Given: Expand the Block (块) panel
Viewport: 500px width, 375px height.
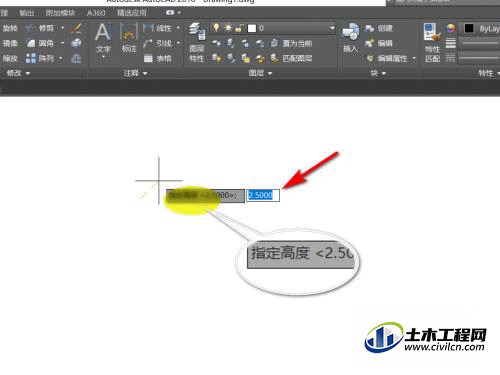Looking at the screenshot, I should pyautogui.click(x=378, y=73).
